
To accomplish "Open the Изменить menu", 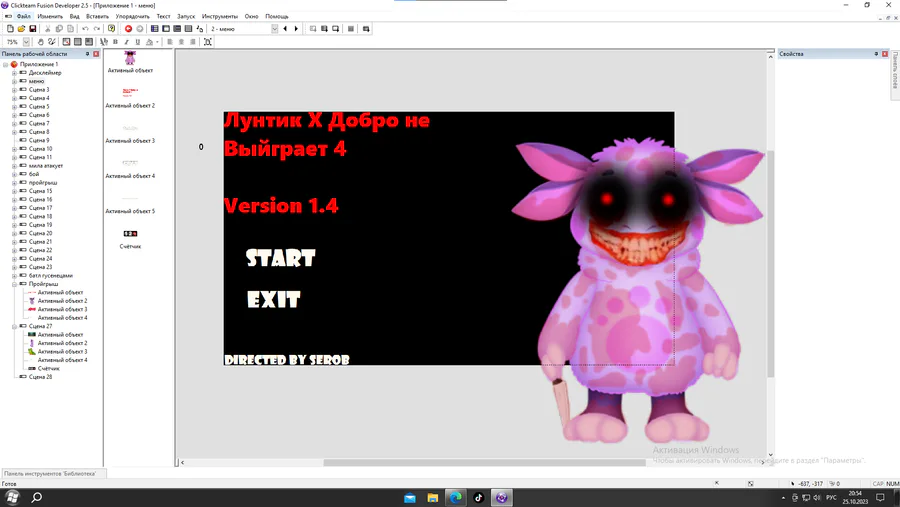I will coord(50,16).
